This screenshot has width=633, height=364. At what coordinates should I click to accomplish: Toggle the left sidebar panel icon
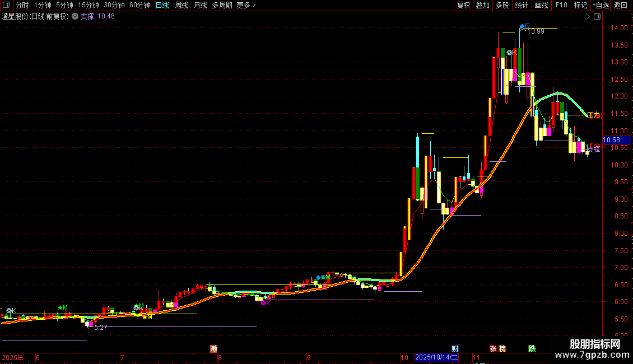coord(6,5)
